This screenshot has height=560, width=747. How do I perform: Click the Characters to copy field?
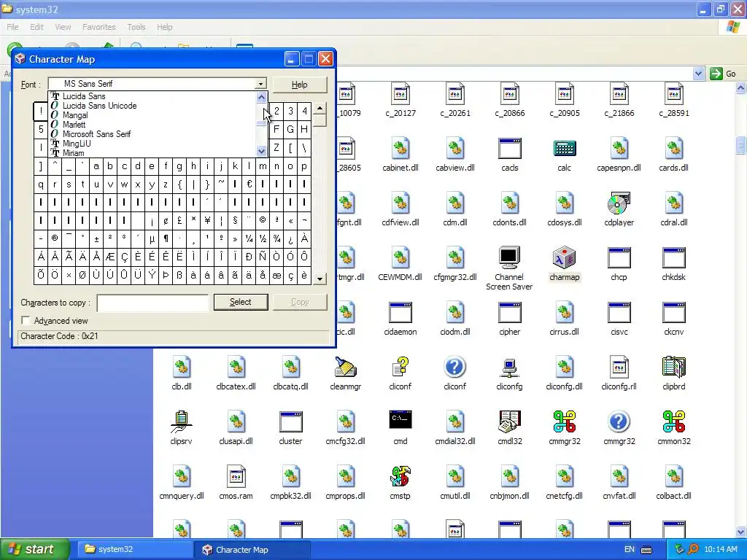pos(152,303)
